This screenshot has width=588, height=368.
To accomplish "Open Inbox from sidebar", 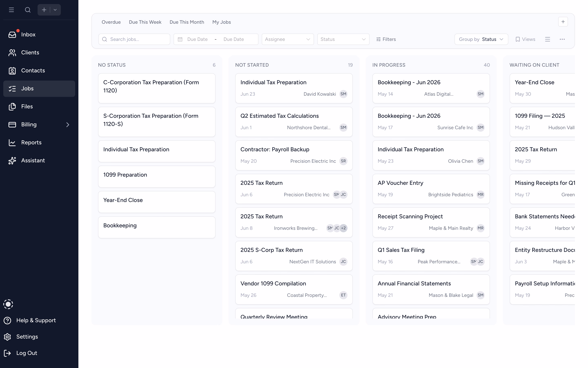I will 39,35.
